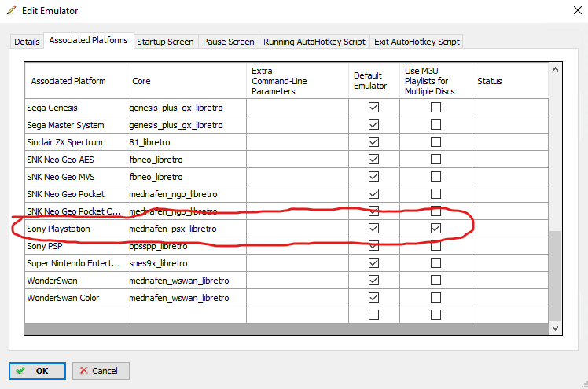The image size is (588, 389).
Task: Disable M3U playlists for Sony Playstation
Action: [x=435, y=228]
